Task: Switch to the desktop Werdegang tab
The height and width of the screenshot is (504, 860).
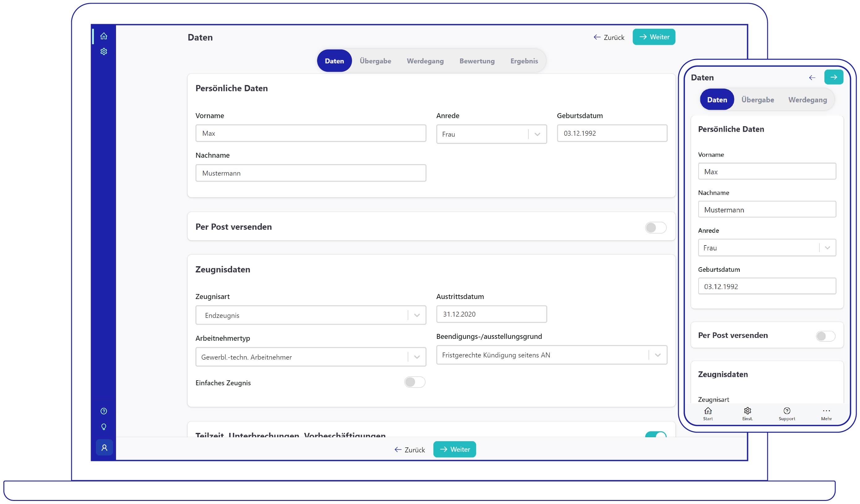Action: pos(425,61)
